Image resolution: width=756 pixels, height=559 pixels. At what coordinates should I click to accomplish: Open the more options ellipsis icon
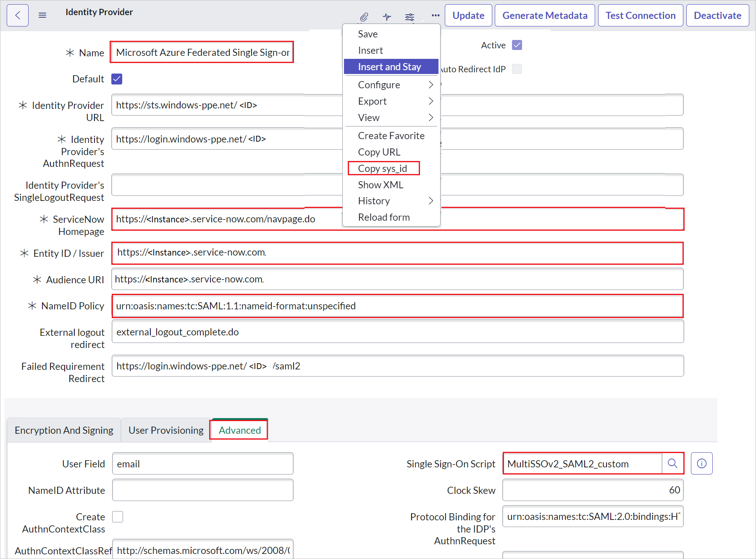click(435, 15)
